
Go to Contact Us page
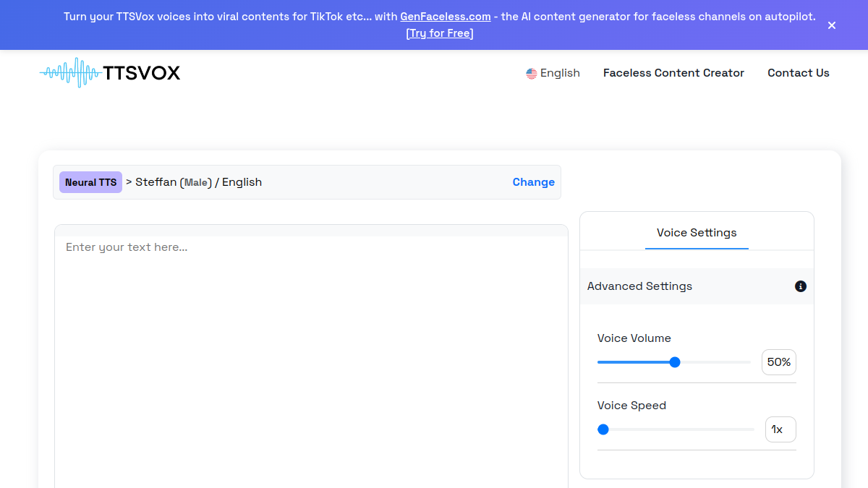pyautogui.click(x=799, y=73)
